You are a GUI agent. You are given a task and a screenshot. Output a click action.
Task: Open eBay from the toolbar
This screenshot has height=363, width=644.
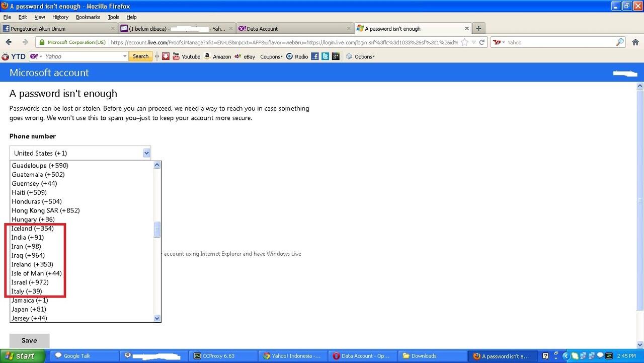[245, 56]
